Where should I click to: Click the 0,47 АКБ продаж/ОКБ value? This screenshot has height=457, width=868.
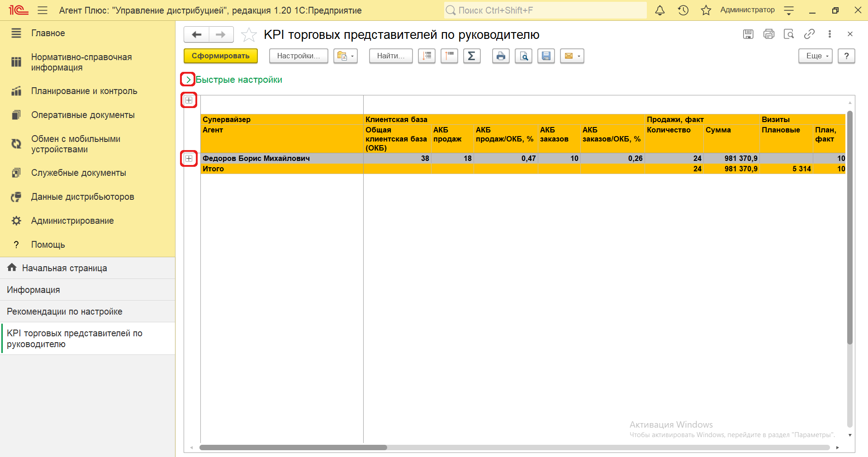coord(528,158)
